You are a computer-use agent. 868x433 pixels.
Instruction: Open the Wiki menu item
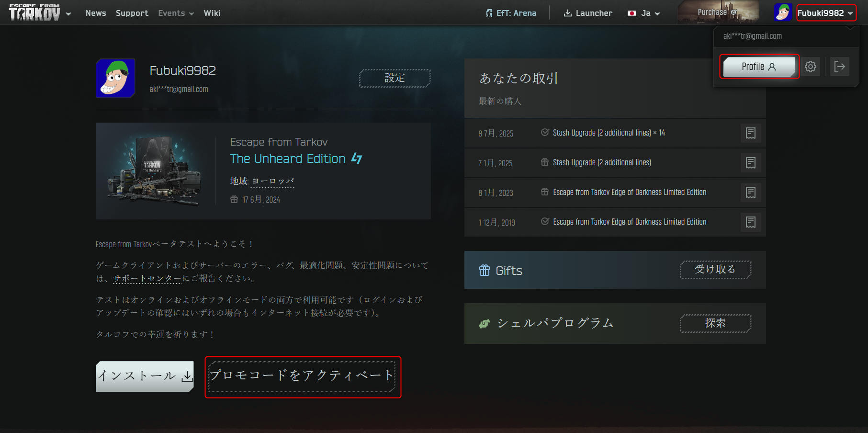tap(212, 13)
